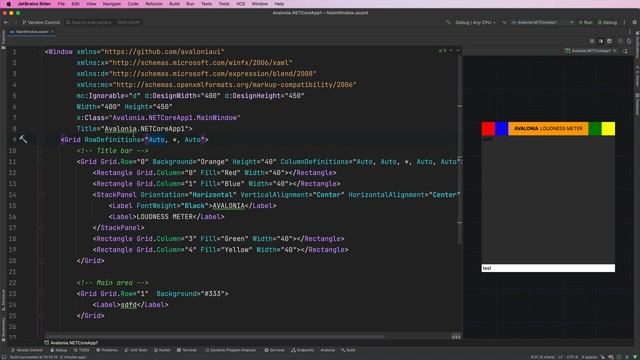
Task: Open the Unit Tests tool window
Action: [x=136, y=350]
